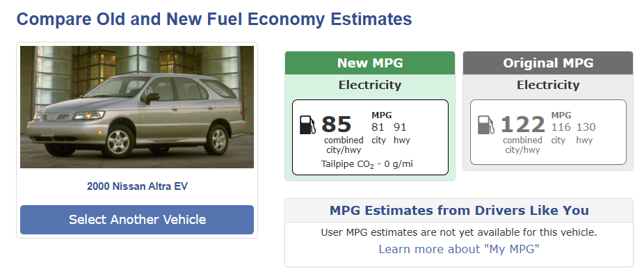Click the Electricity label under New MPG
Image resolution: width=644 pixels, height=274 pixels.
tap(370, 85)
